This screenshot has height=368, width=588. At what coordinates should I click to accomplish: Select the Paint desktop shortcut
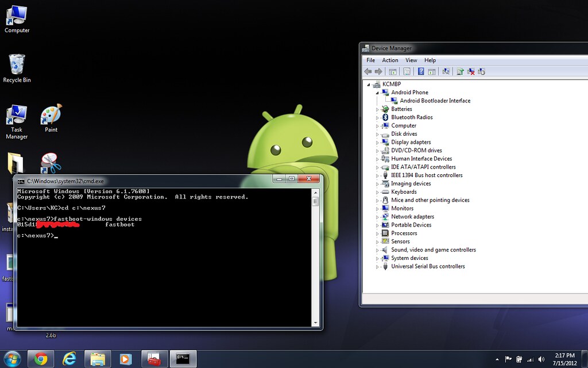tap(51, 118)
